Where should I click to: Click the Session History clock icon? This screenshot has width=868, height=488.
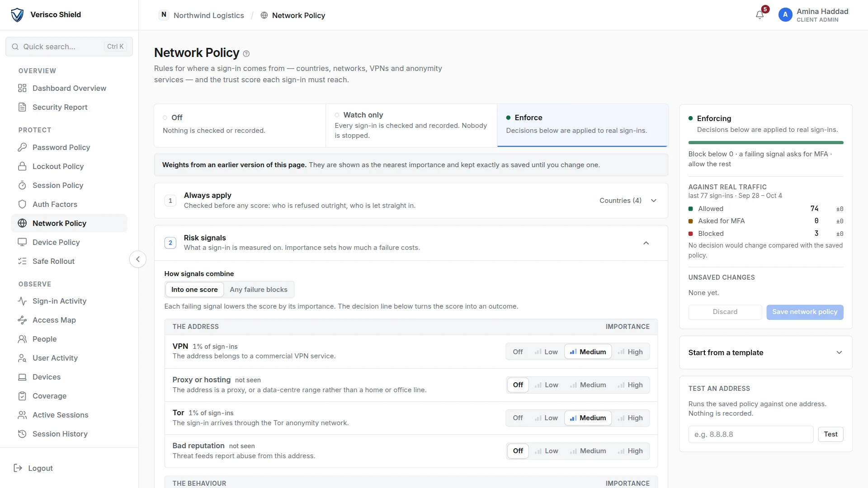(x=22, y=434)
